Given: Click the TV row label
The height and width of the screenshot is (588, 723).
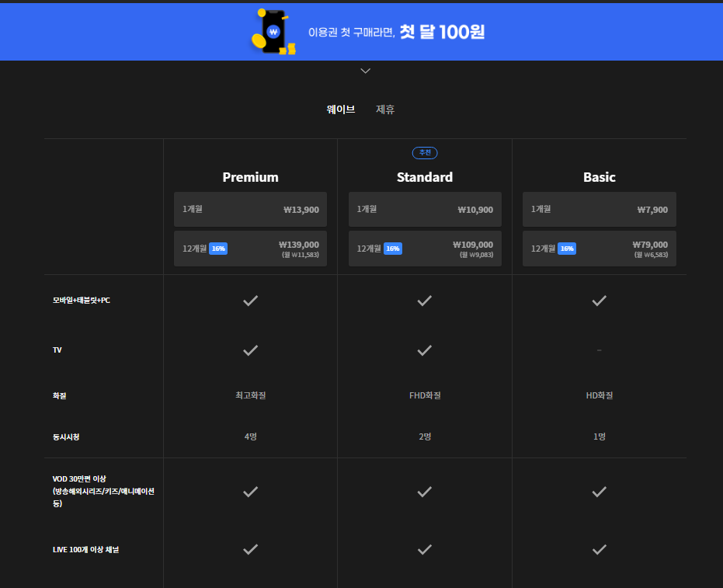Looking at the screenshot, I should click(x=57, y=350).
